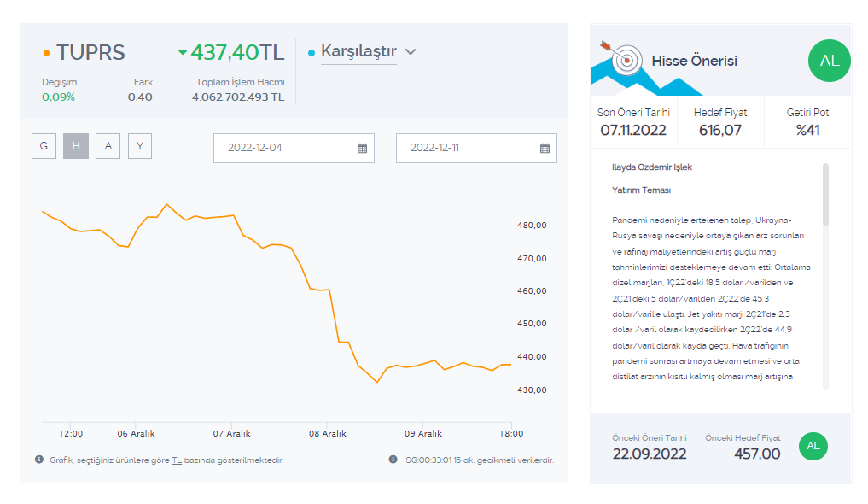Click the delayed data note SG:00:33:01

pyautogui.click(x=480, y=460)
